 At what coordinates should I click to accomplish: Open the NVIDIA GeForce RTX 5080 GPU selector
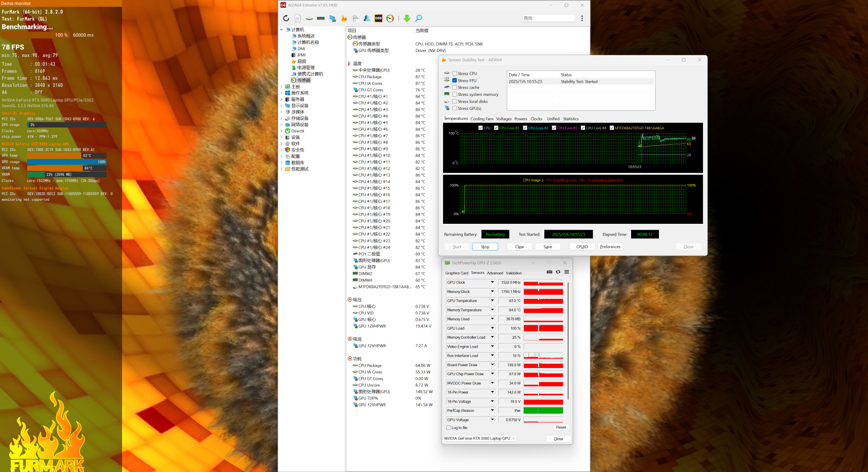tap(479, 439)
